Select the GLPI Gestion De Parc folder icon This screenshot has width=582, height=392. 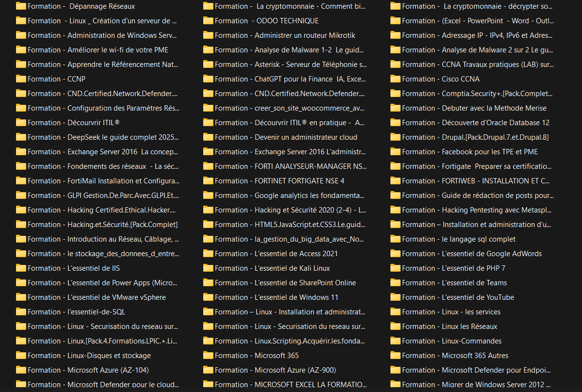point(21,196)
